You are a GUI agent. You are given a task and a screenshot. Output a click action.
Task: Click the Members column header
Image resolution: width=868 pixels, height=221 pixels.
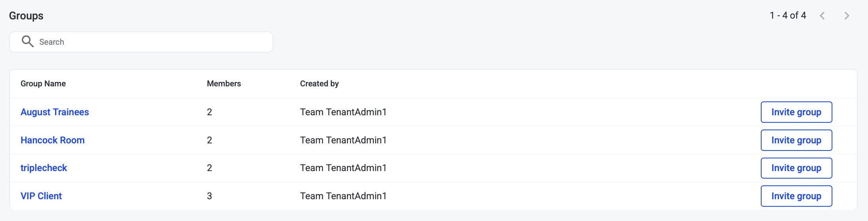[x=224, y=84]
